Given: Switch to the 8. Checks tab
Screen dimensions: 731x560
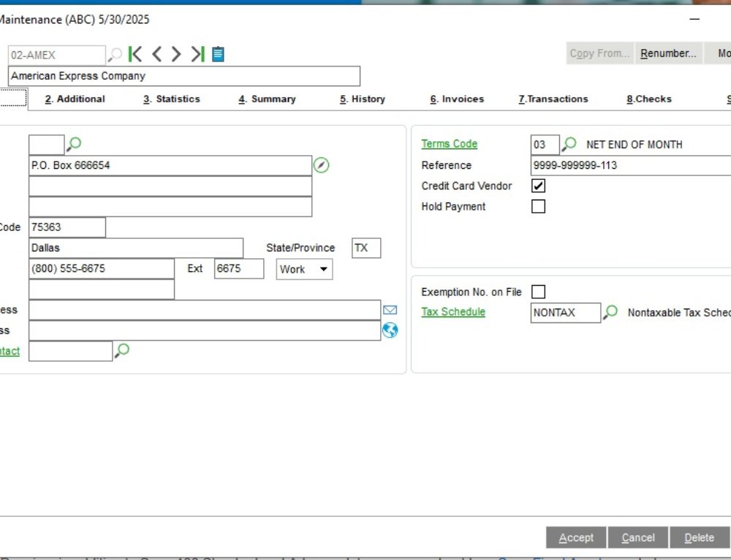Looking at the screenshot, I should pos(649,99).
